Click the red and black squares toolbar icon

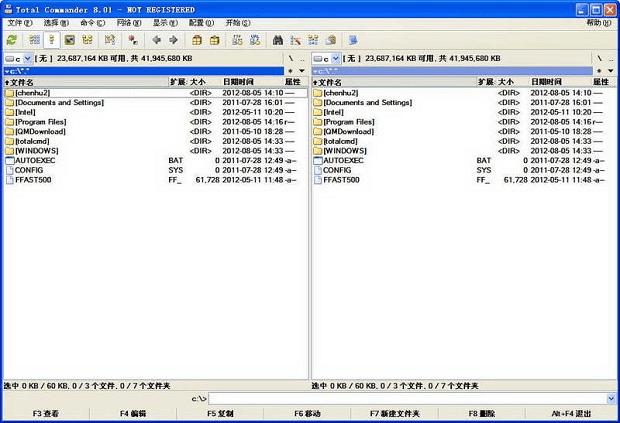(133, 40)
